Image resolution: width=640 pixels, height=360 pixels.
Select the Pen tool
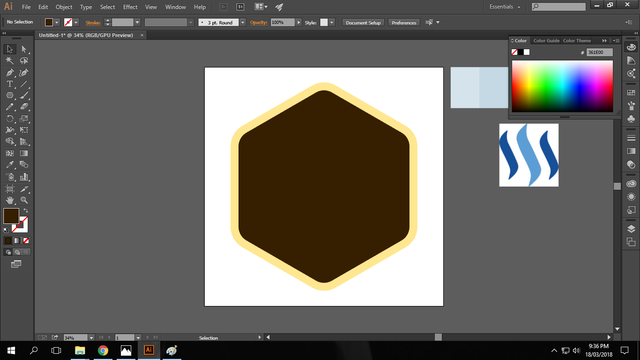click(9, 73)
